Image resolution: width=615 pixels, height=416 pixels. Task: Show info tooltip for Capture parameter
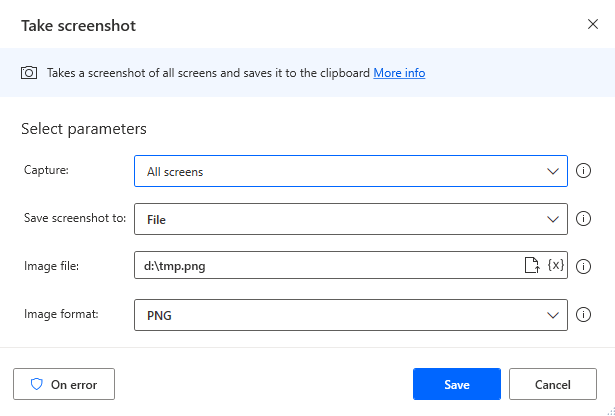[x=585, y=171]
